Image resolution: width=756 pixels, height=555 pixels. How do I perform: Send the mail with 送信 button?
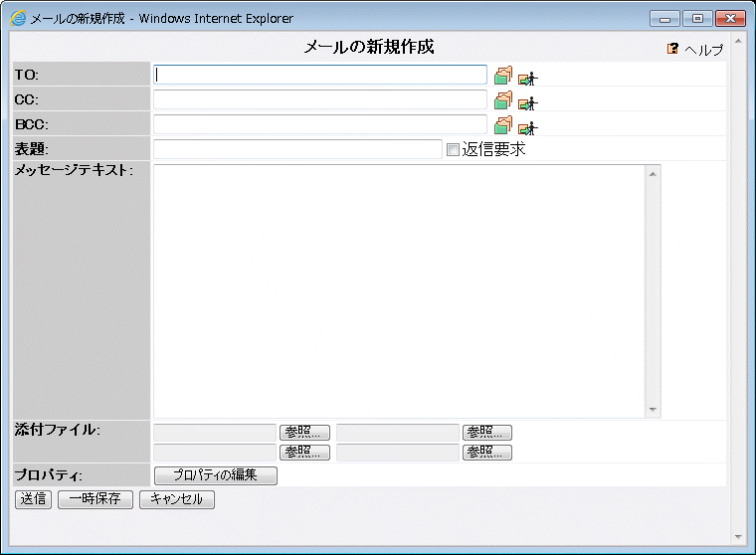[33, 499]
